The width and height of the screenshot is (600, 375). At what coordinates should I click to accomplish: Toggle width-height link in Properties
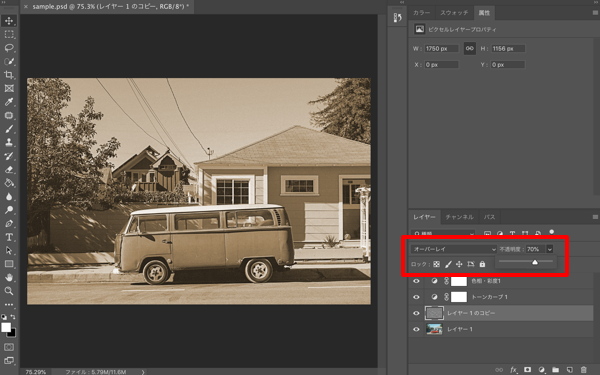click(x=470, y=49)
